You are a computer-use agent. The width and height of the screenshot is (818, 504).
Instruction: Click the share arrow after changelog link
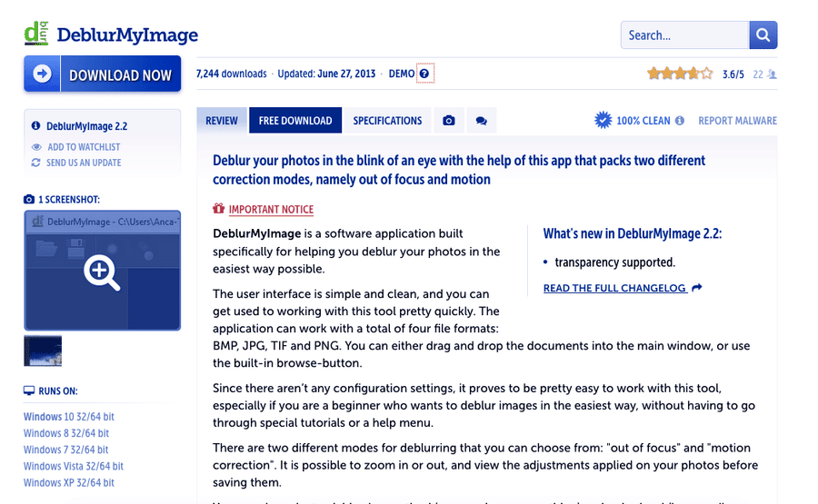(x=697, y=288)
